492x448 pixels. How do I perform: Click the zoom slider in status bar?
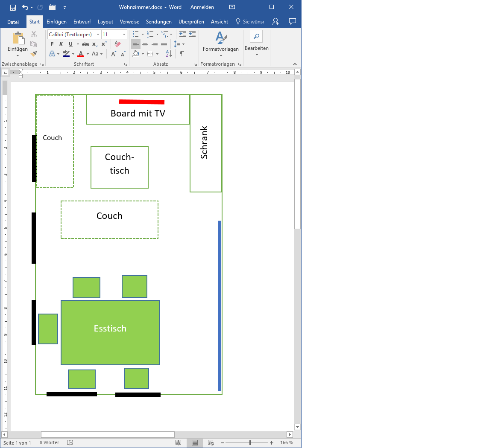pyautogui.click(x=250, y=443)
